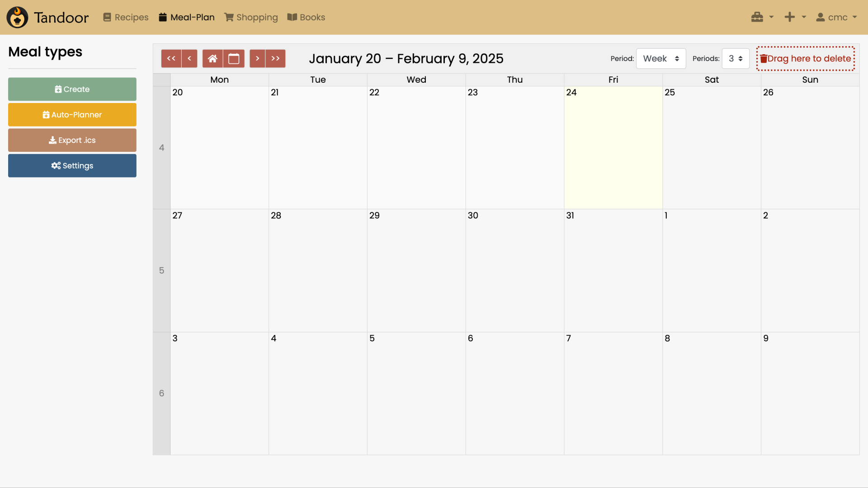Open the Period selector showing Week
The width and height of the screenshot is (868, 488).
click(x=660, y=58)
